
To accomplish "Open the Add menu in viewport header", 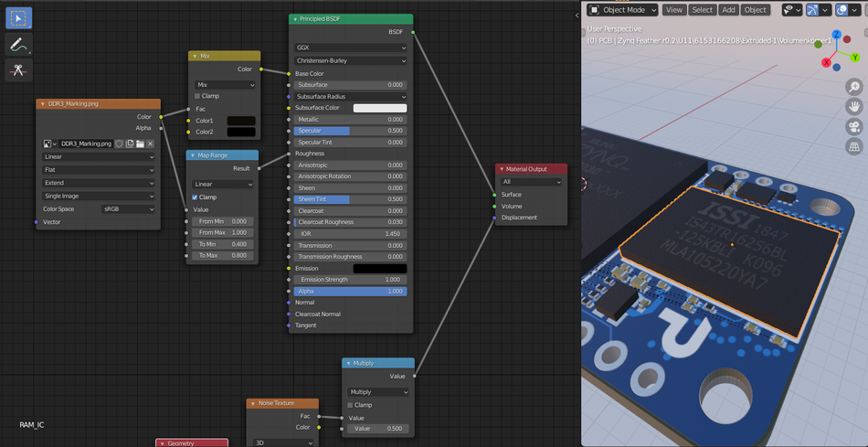I will tap(729, 9).
